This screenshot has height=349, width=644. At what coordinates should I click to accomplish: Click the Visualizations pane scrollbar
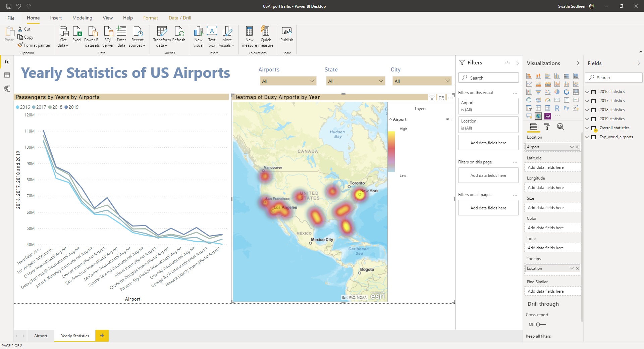point(582,227)
